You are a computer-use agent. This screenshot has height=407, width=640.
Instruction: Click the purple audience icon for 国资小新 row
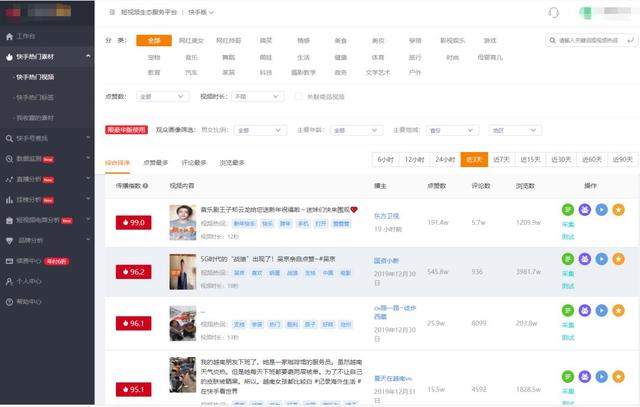point(584,258)
